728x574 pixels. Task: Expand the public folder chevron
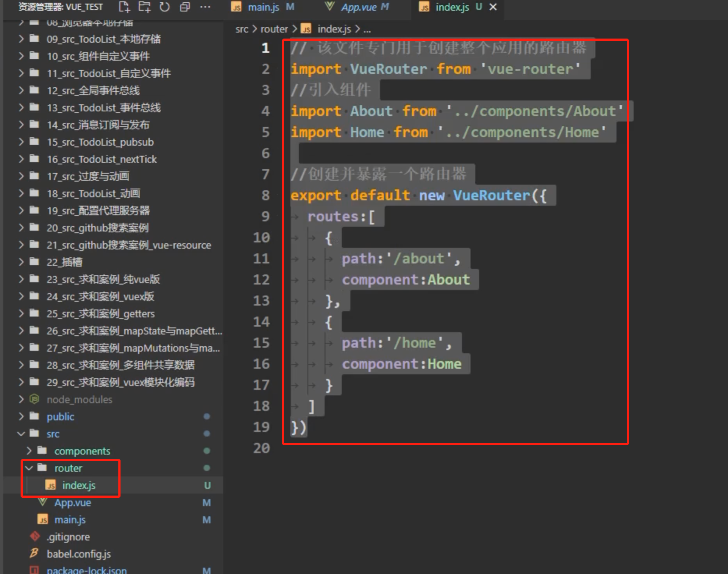[x=21, y=416]
